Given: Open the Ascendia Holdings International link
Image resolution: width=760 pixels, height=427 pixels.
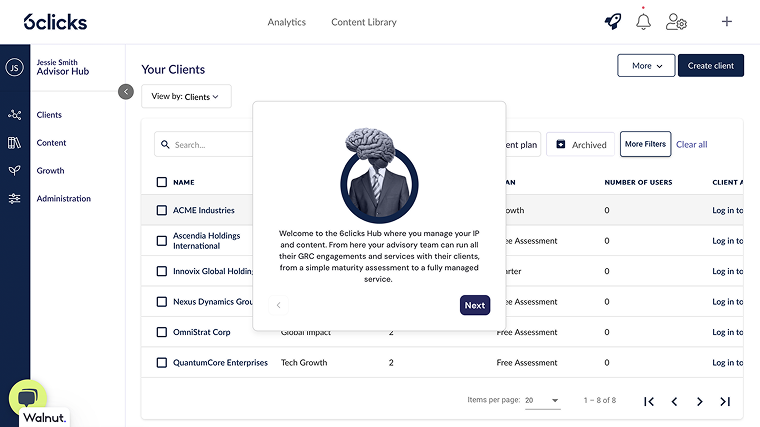Looking at the screenshot, I should 206,241.
